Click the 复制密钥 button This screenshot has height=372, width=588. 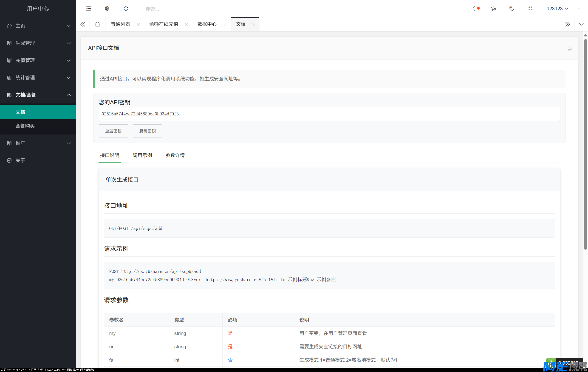point(147,131)
